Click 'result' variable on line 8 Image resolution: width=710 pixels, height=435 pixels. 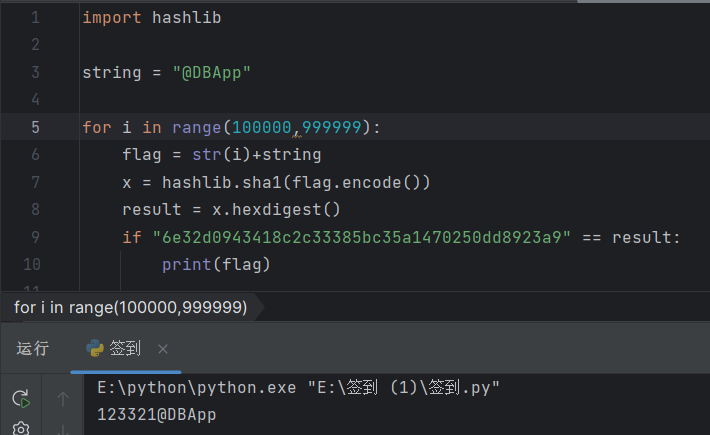152,210
